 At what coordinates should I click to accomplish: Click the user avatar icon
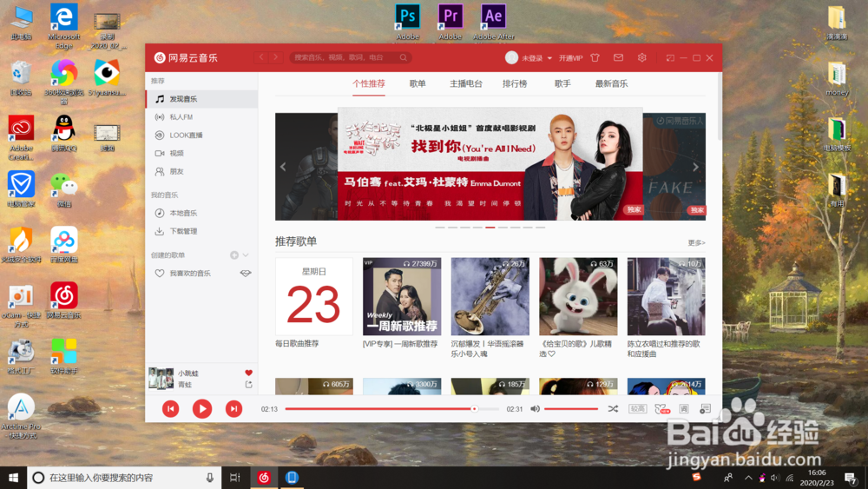[x=511, y=57]
